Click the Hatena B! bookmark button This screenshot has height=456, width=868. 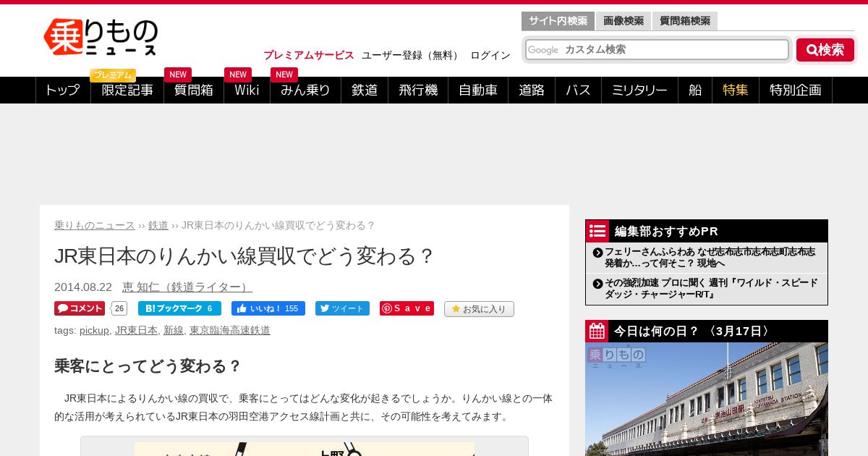(x=179, y=308)
